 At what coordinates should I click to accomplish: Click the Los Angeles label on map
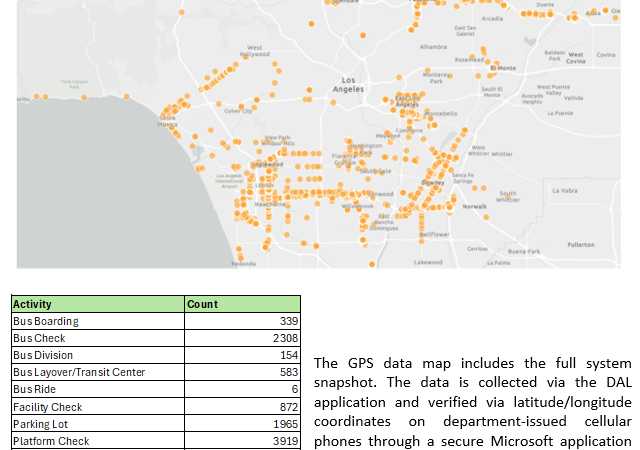pos(348,84)
